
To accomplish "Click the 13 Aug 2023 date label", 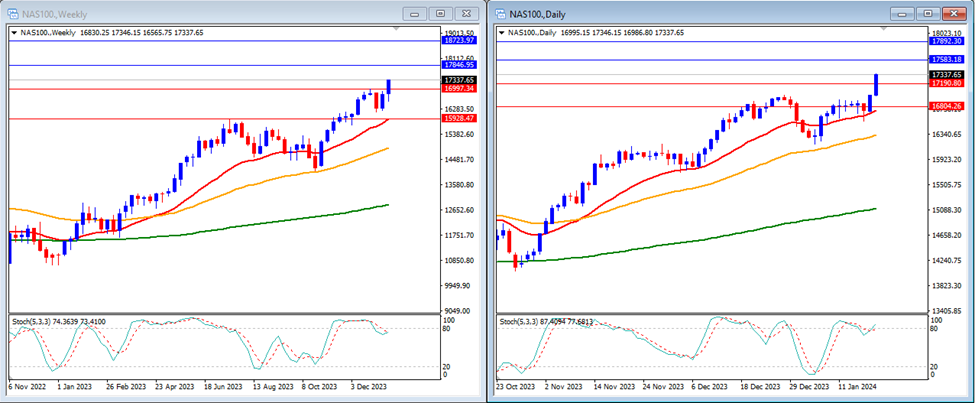I will pos(274,387).
